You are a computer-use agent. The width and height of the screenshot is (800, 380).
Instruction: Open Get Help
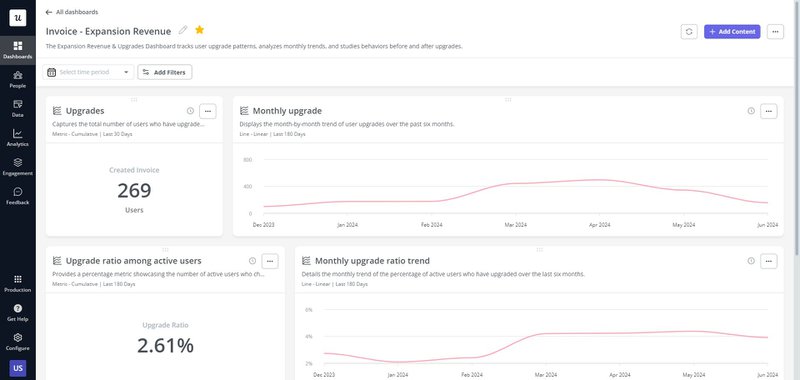pyautogui.click(x=18, y=313)
